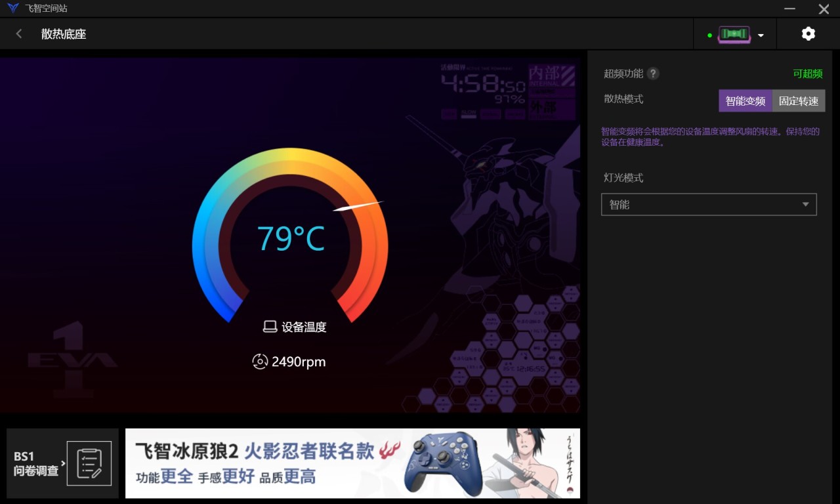Screen dimensions: 840x504
Task: Click the 可超频 status text
Action: (x=808, y=74)
